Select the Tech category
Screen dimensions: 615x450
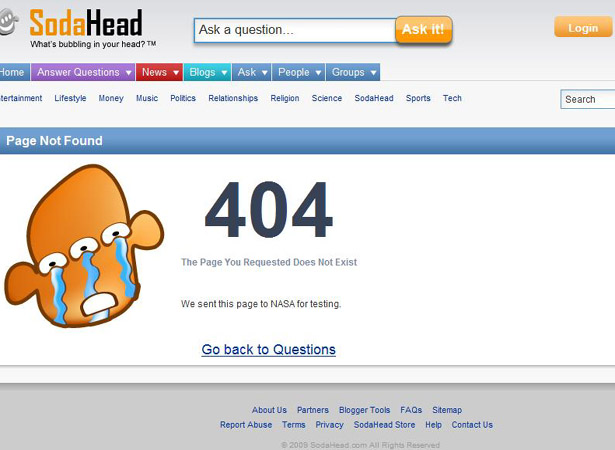coord(452,98)
